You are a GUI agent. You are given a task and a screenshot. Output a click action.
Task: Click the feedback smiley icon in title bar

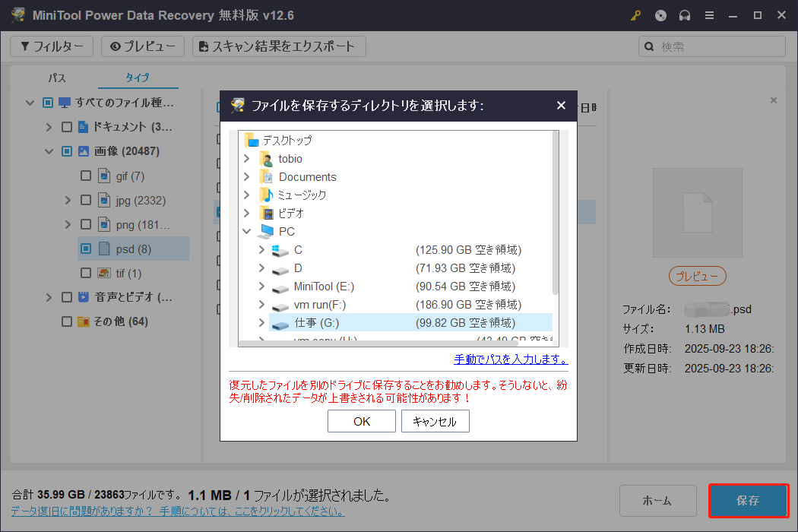660,15
